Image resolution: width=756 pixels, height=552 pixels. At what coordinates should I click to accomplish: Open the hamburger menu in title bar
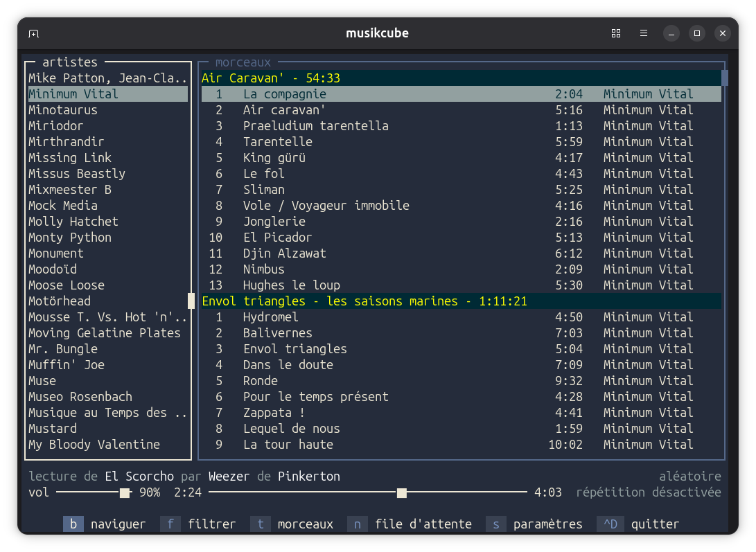coord(643,33)
